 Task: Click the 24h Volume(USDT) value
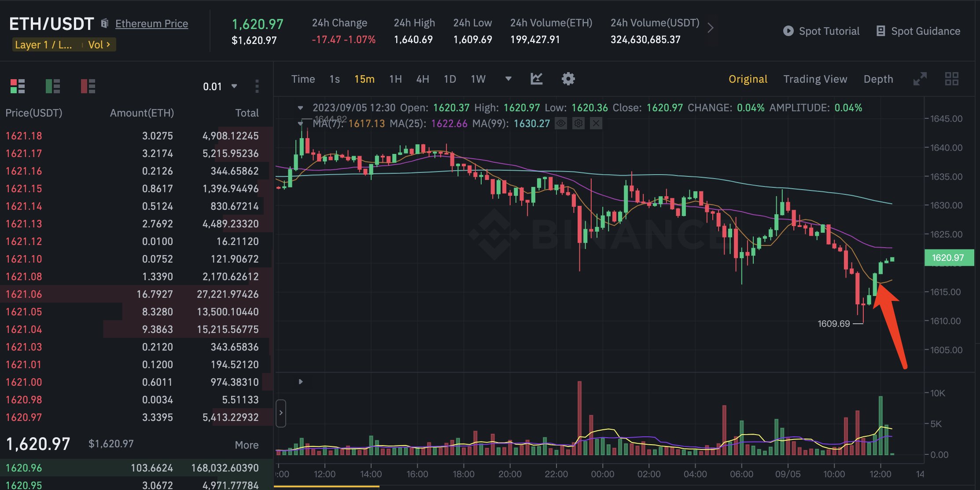(645, 40)
